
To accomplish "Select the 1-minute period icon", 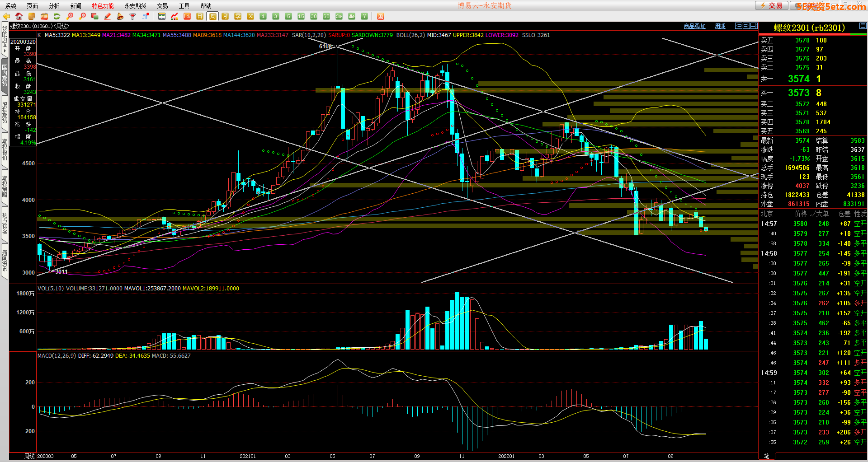I will [263, 16].
